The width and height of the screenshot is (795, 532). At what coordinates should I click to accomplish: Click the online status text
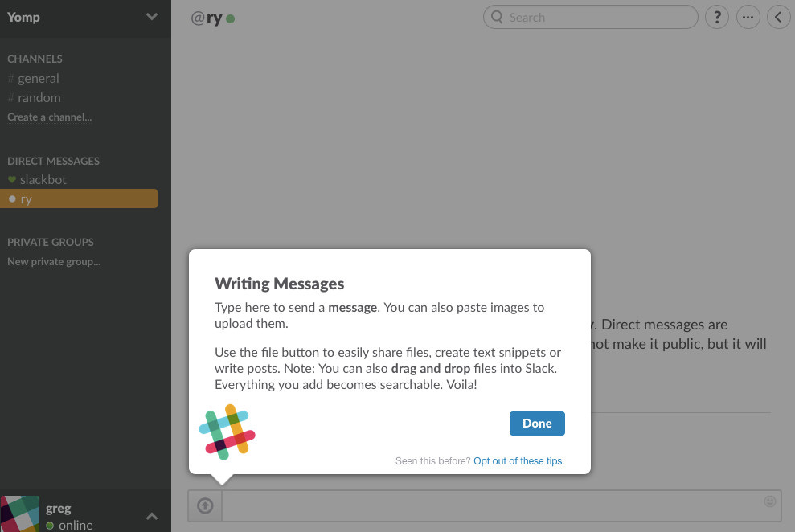tap(76, 526)
